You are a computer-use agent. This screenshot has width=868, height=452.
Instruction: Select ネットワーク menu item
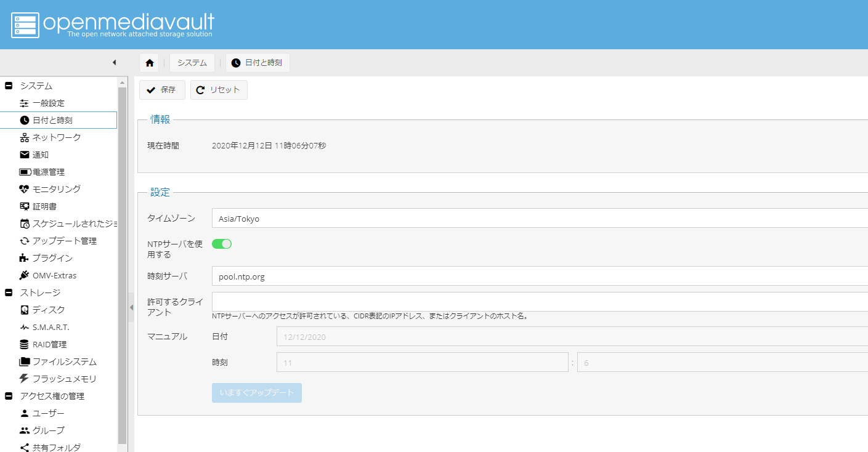pos(57,137)
